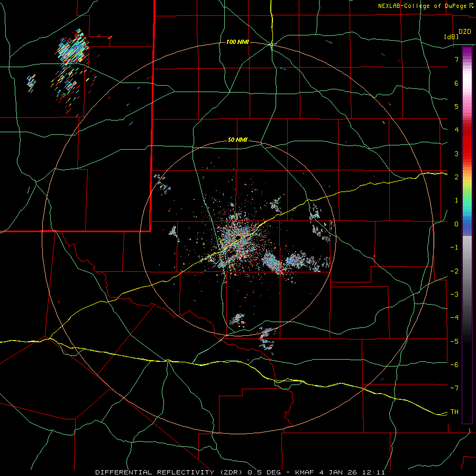The width and height of the screenshot is (476, 476).
Task: Click the scale value "2" on the legend
Action: tap(456, 177)
